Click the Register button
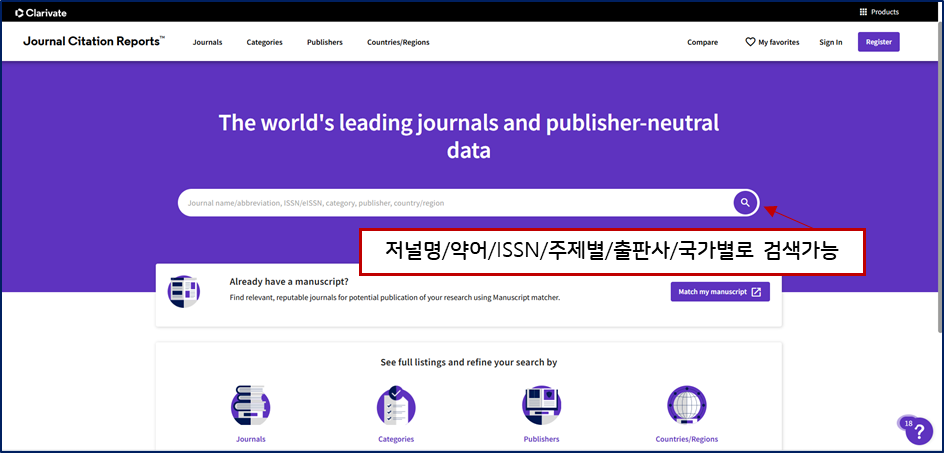The height and width of the screenshot is (453, 944). [x=878, y=42]
